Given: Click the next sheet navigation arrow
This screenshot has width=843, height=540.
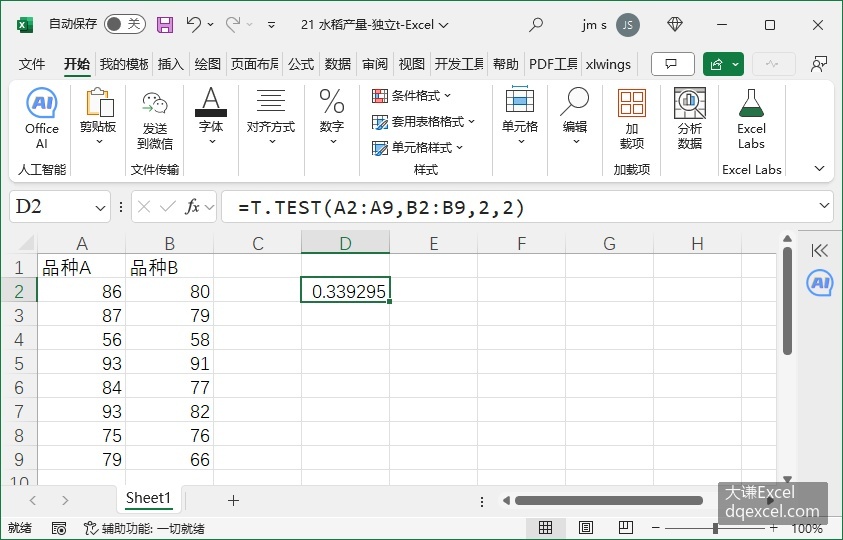Looking at the screenshot, I should coord(65,501).
